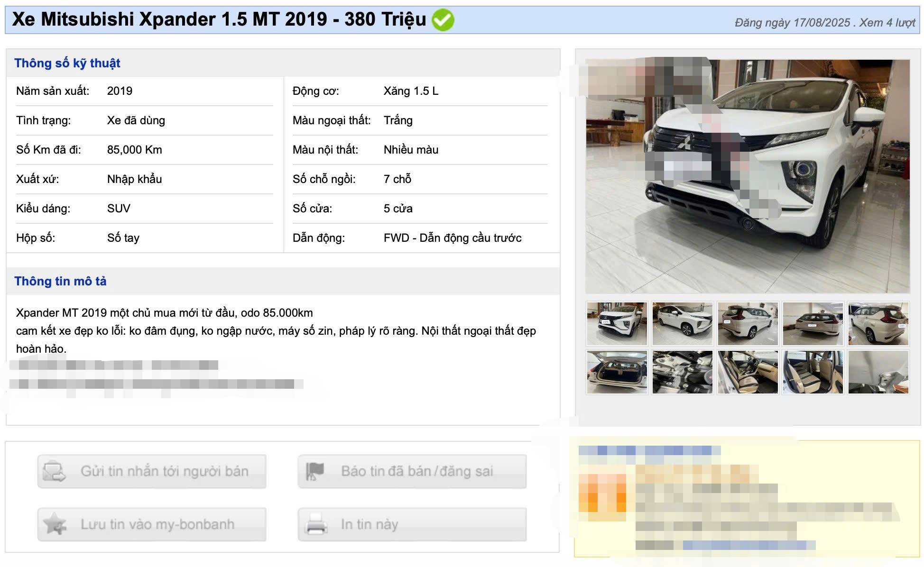Select the side-front view thumbnail, second in first row

(682, 323)
